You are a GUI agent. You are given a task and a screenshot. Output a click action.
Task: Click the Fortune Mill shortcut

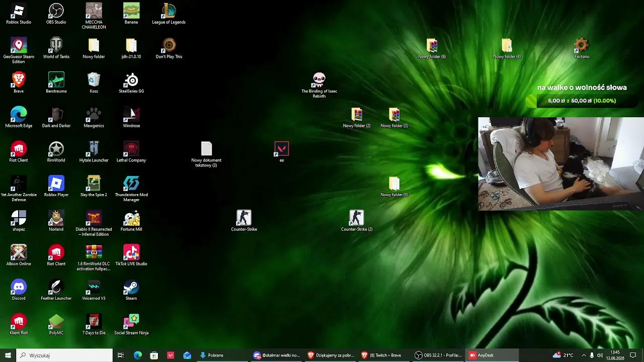pos(131,221)
